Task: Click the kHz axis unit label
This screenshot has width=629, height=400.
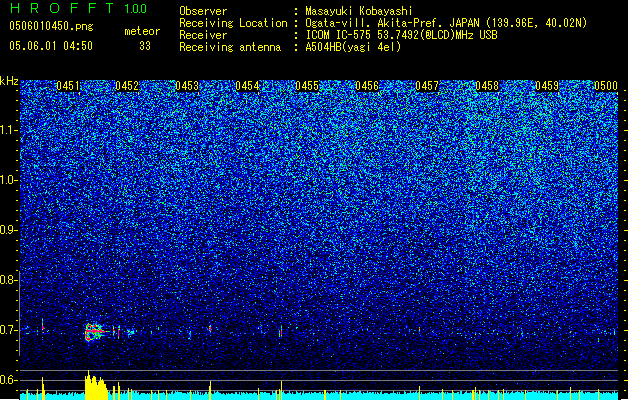Action: (x=9, y=81)
